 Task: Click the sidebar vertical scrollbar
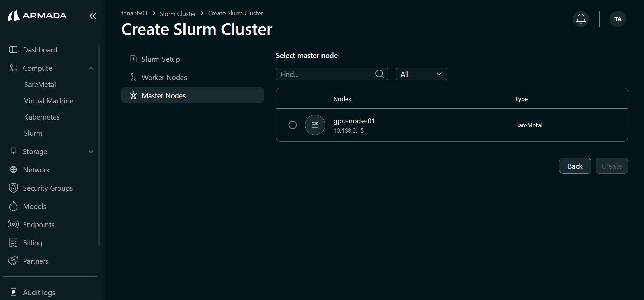pos(99,146)
